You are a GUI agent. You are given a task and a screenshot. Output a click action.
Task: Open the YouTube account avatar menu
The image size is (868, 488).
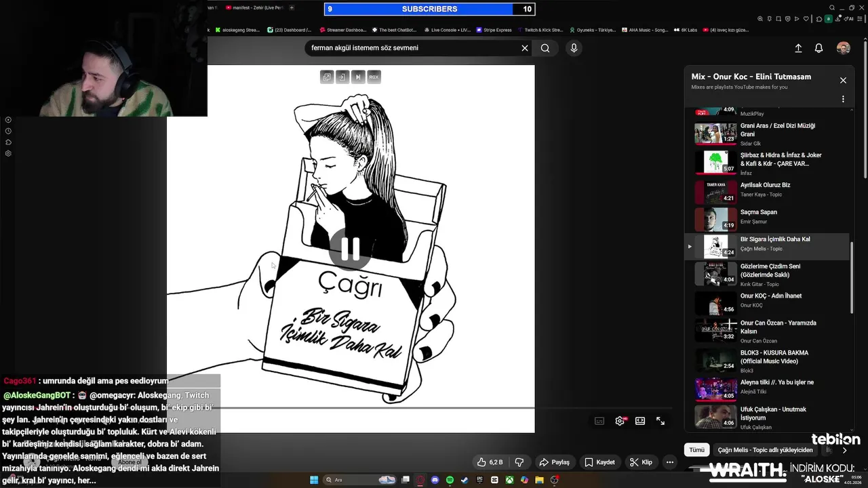click(x=844, y=48)
